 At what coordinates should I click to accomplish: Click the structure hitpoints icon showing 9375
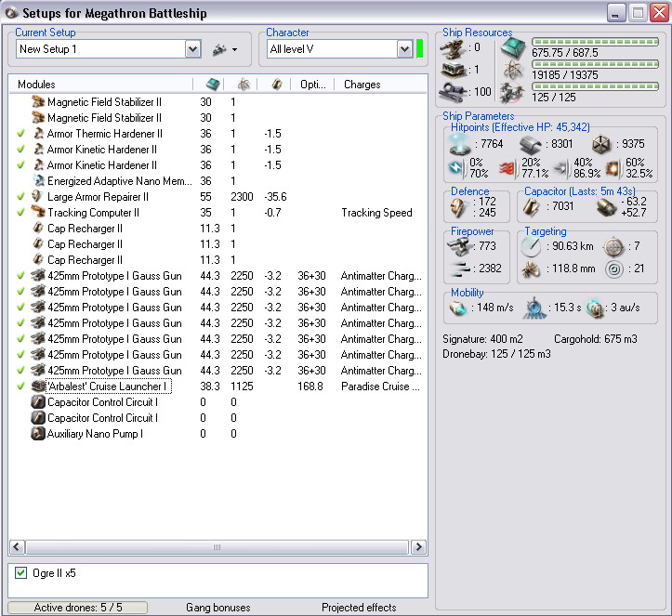600,144
